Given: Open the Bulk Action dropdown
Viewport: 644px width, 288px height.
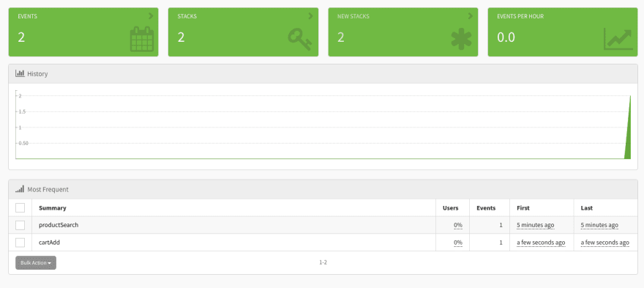Looking at the screenshot, I should [x=36, y=263].
